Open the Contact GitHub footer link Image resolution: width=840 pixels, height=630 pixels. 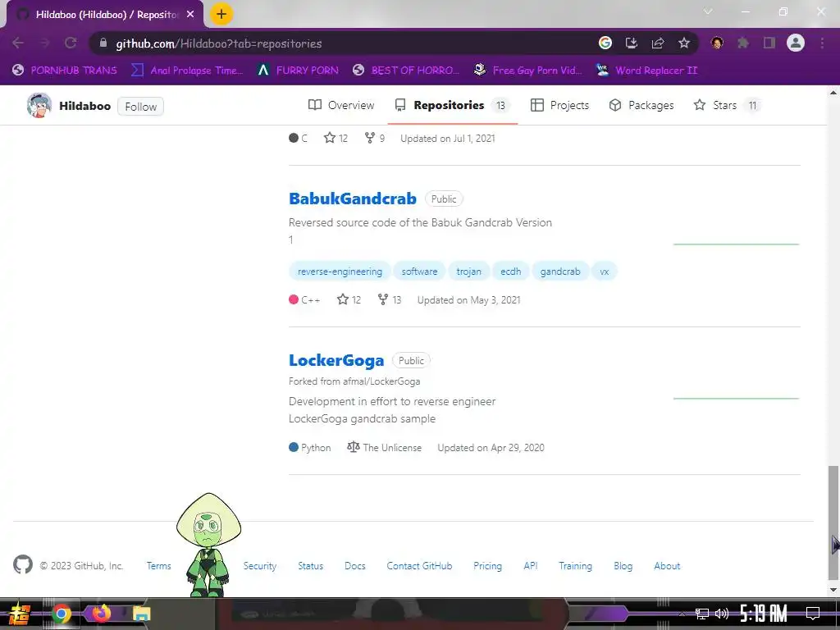tap(419, 566)
